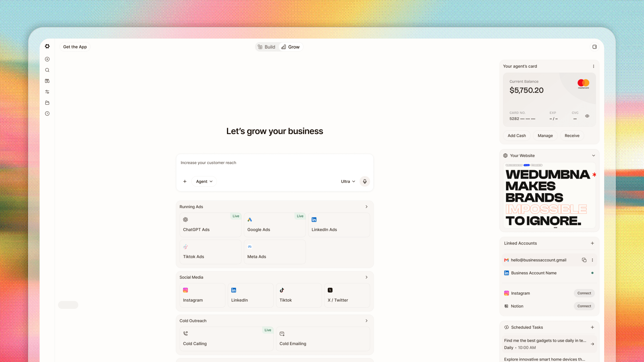
Task: Toggle the right panel layout icon
Action: tap(595, 47)
